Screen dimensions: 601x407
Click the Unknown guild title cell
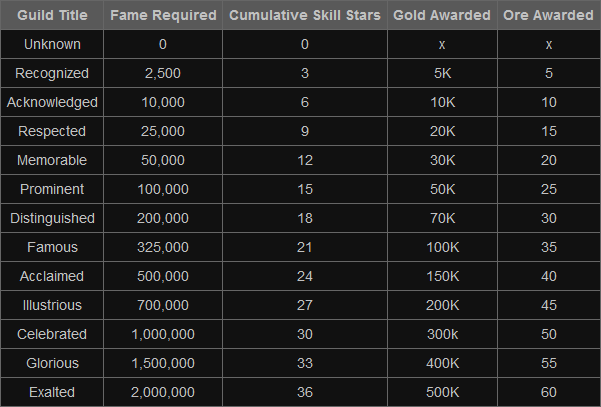52,45
